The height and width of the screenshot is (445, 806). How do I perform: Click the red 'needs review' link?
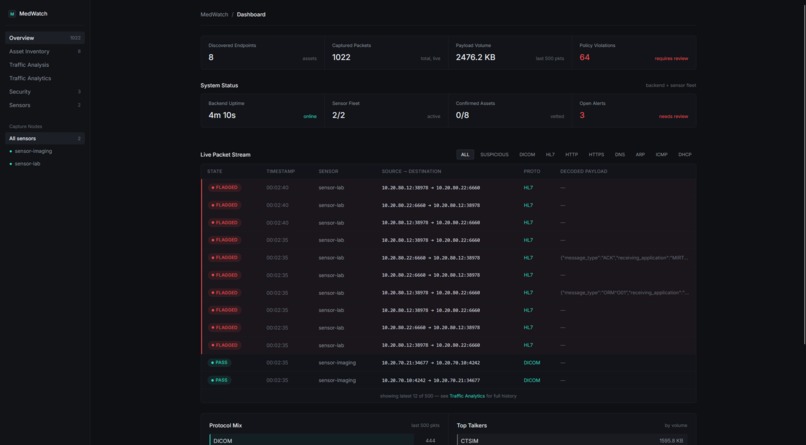click(x=673, y=117)
